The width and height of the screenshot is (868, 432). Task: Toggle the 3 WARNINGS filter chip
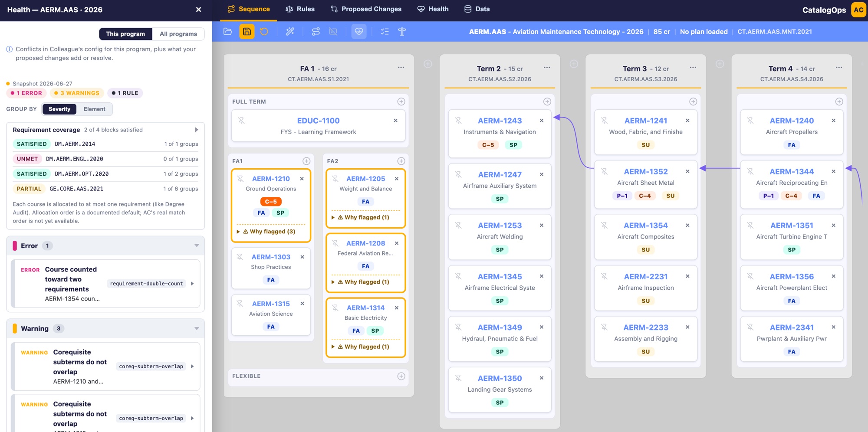click(x=77, y=93)
